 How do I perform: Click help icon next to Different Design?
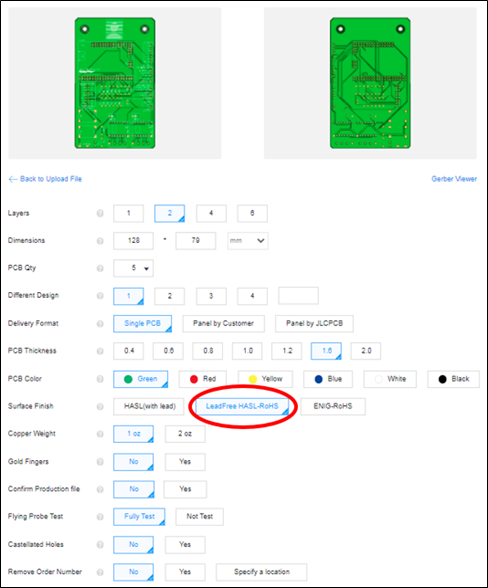pyautogui.click(x=100, y=296)
